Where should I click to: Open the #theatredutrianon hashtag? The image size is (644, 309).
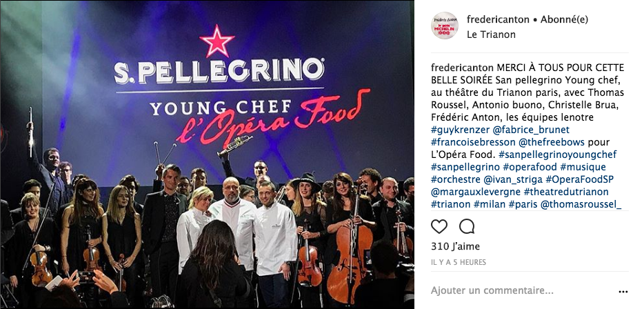pyautogui.click(x=566, y=192)
